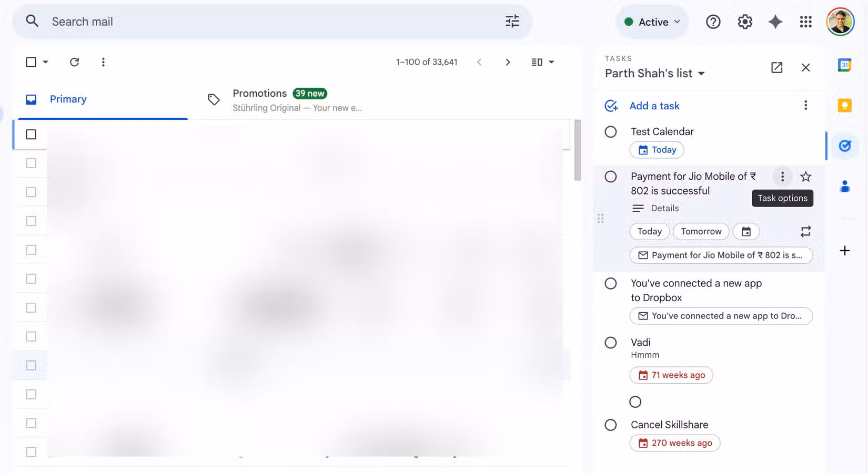This screenshot has height=473, width=868.
Task: Open the Google apps grid
Action: pos(805,22)
